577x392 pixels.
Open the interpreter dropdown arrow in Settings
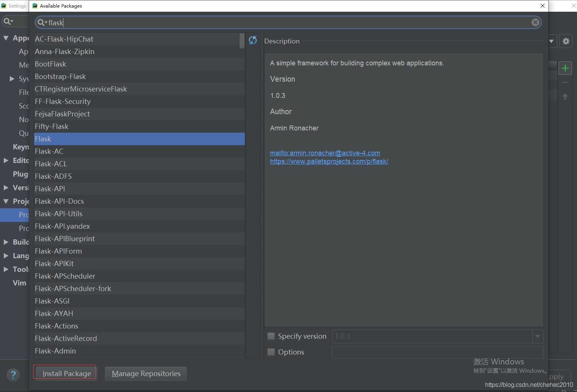551,41
